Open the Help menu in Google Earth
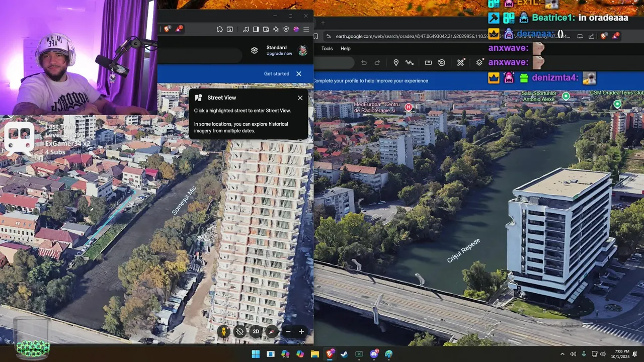The width and height of the screenshot is (644, 362). [x=345, y=49]
